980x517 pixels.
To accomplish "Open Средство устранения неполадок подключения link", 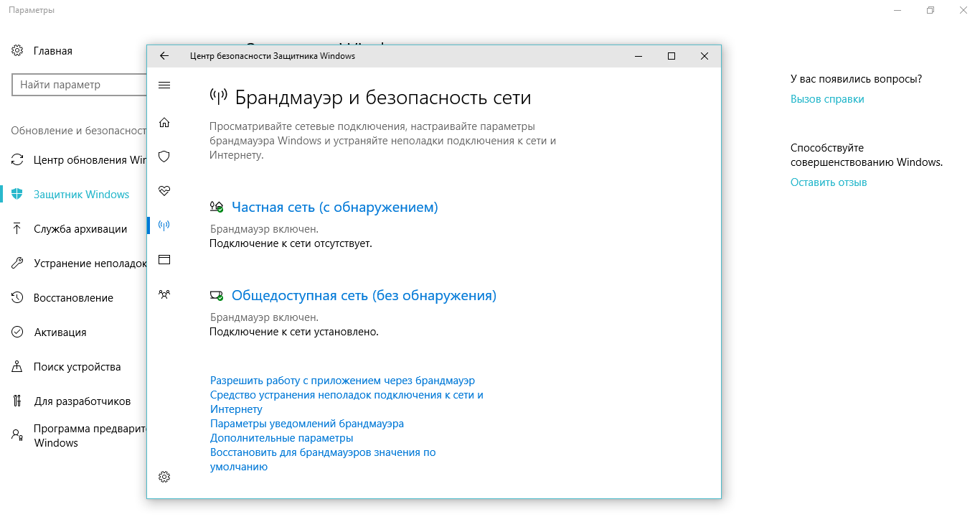I will (x=347, y=402).
